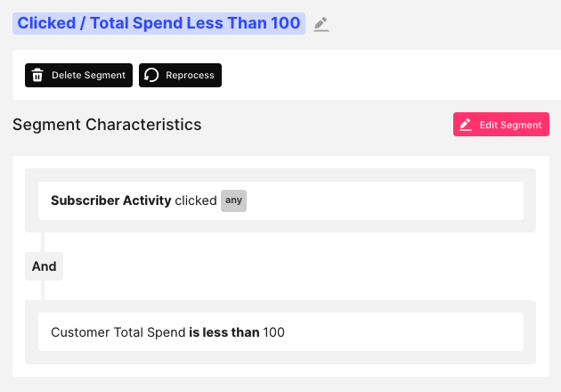Click the trash can icon
Viewport: 561px width, 392px height.
coord(37,76)
